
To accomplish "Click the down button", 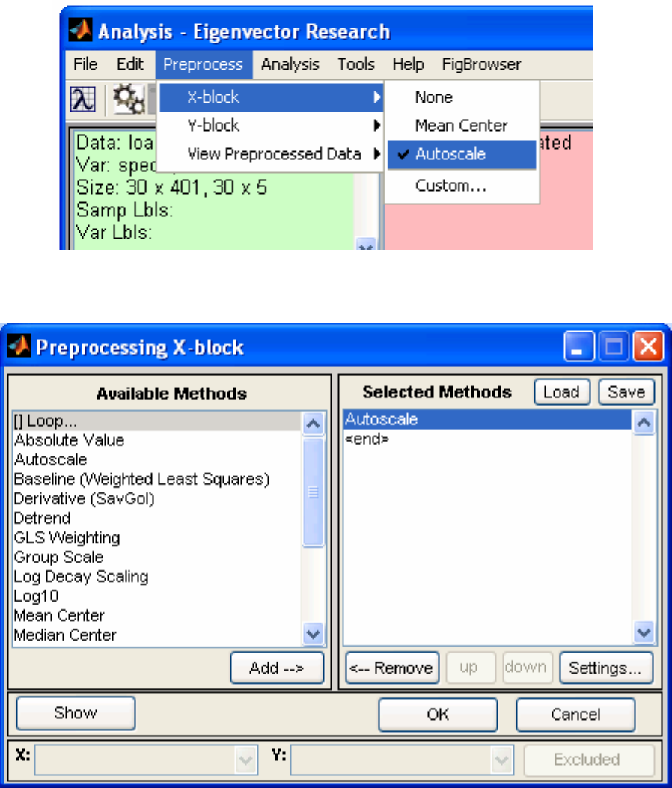I will pos(526,668).
